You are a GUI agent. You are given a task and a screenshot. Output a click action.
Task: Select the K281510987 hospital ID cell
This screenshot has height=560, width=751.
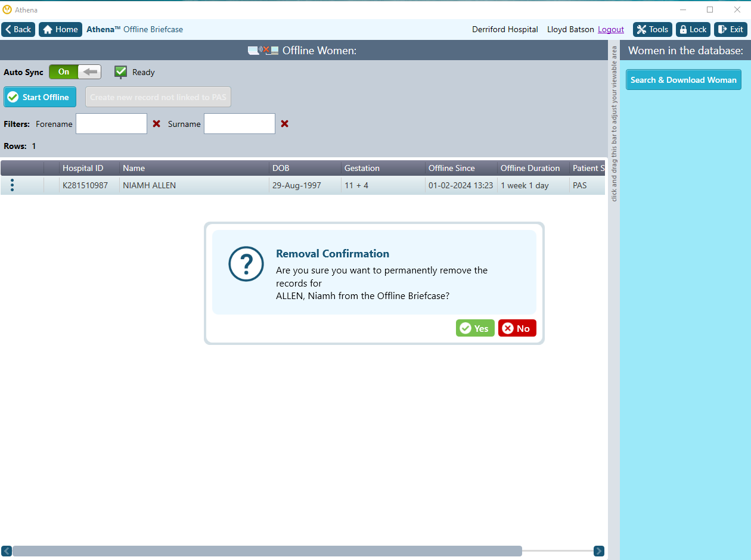(89, 185)
